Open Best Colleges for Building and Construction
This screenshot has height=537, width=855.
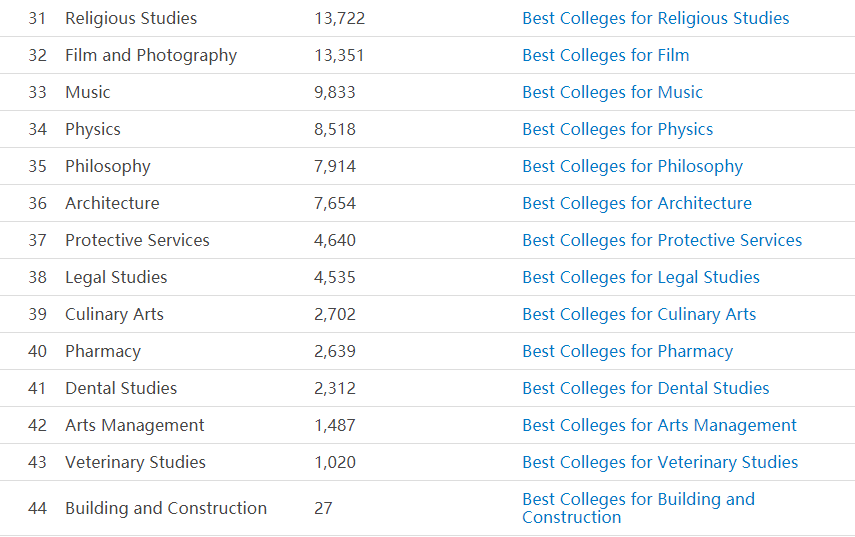(x=639, y=508)
